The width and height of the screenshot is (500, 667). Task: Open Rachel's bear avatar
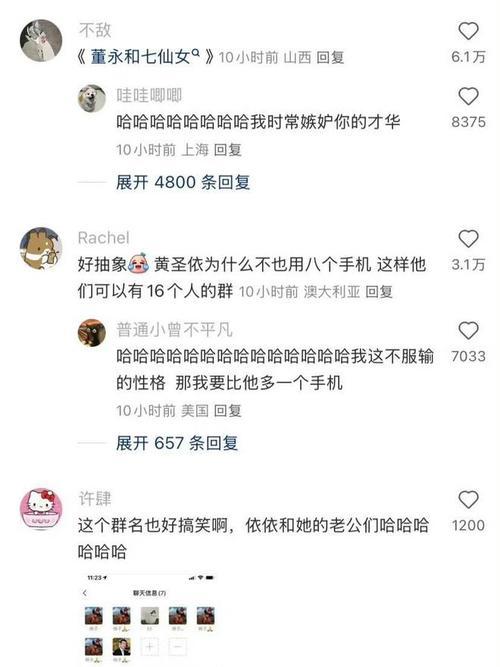41,248
